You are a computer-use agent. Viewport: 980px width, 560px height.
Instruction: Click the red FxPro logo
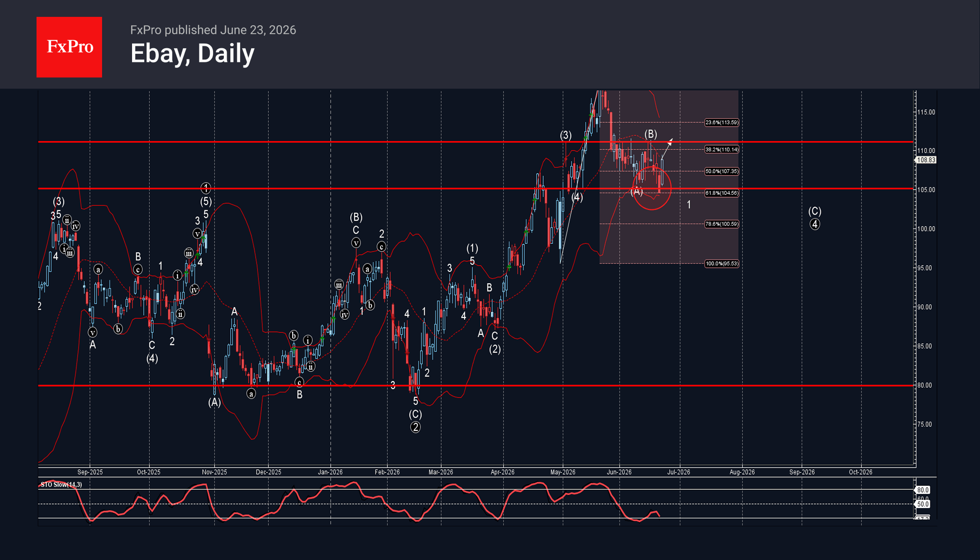point(69,47)
